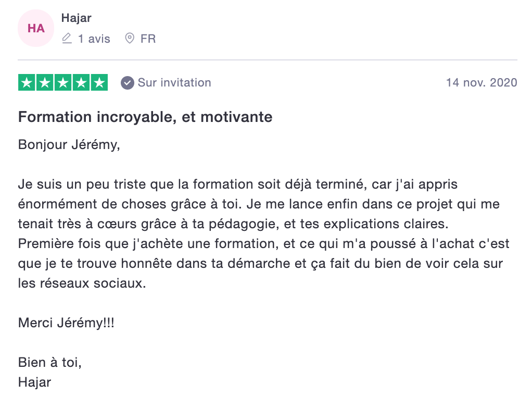The image size is (532, 395).
Task: Click the first green rating star
Action: point(27,83)
